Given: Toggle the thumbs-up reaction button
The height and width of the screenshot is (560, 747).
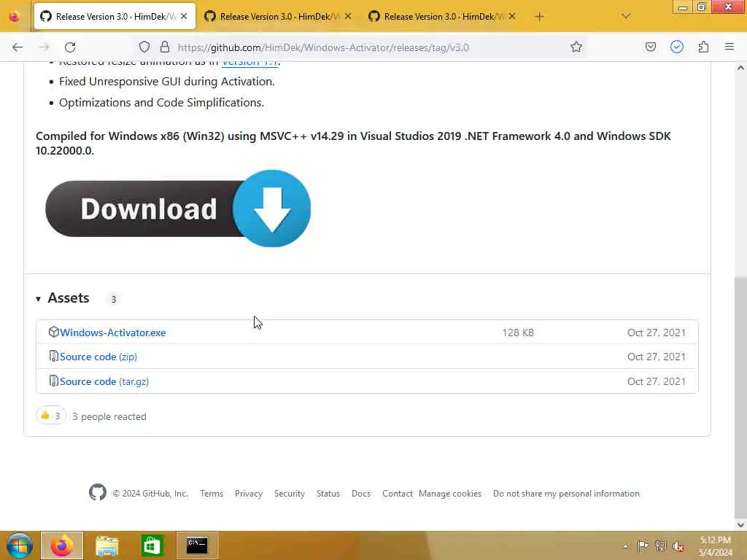Looking at the screenshot, I should coord(50,416).
